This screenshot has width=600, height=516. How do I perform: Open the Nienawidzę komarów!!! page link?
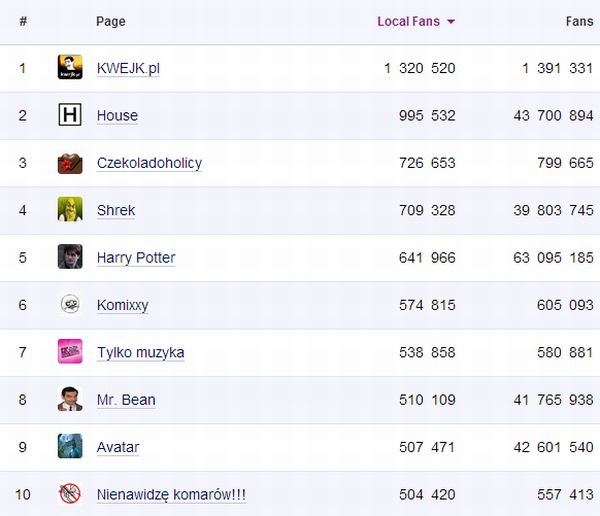171,494
